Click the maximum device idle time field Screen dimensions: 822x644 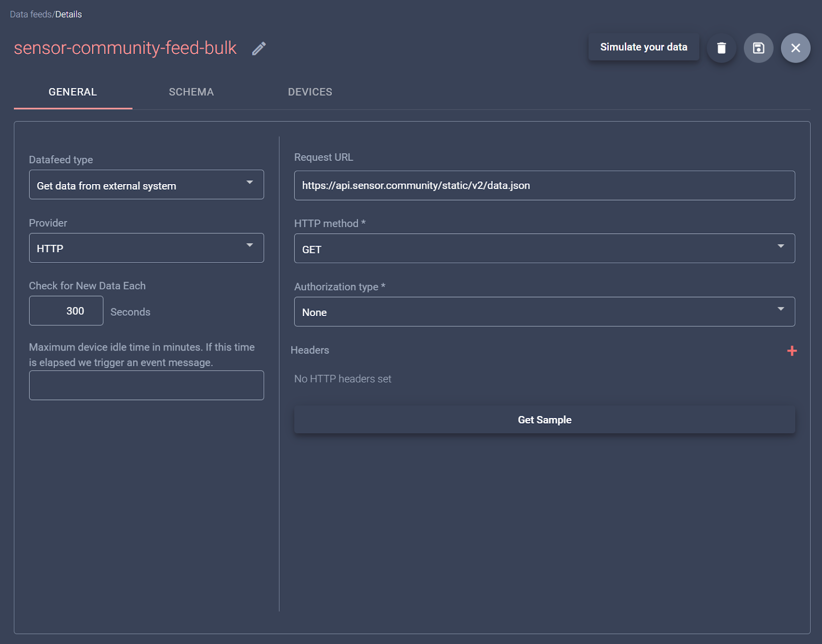[x=146, y=385]
